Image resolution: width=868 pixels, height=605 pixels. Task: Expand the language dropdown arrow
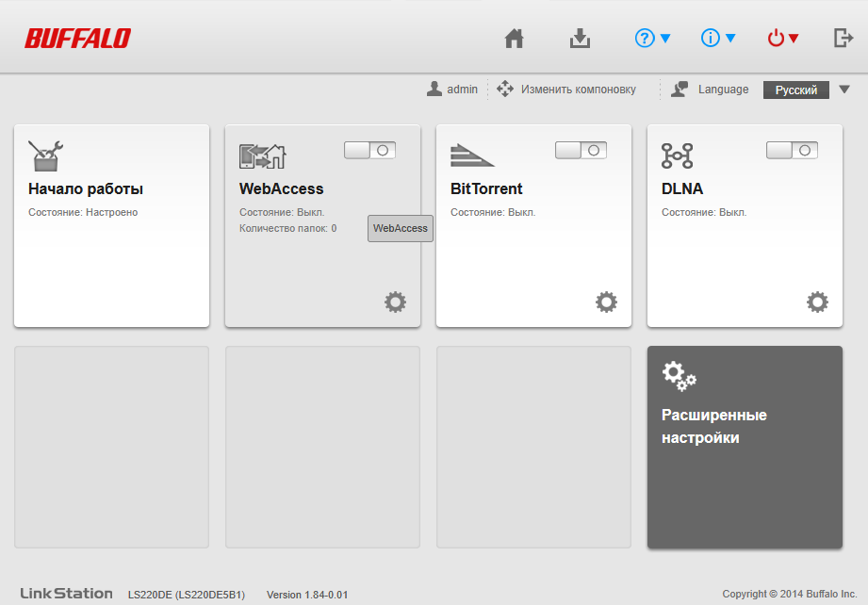click(x=844, y=90)
